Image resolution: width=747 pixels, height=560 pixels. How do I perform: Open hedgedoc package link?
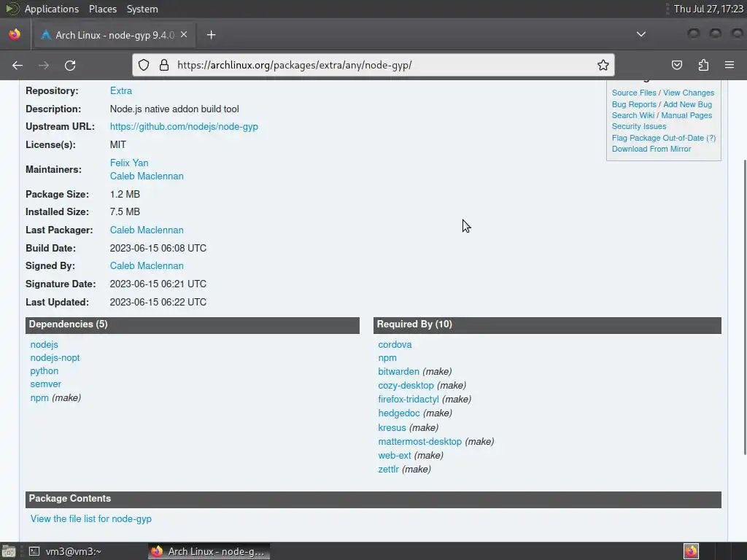(x=399, y=413)
